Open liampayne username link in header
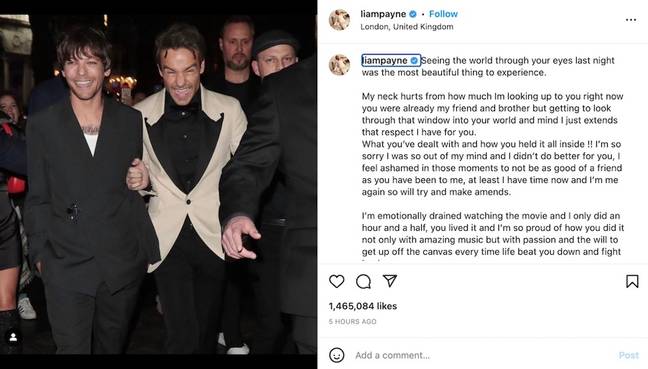648x369 pixels. (383, 14)
